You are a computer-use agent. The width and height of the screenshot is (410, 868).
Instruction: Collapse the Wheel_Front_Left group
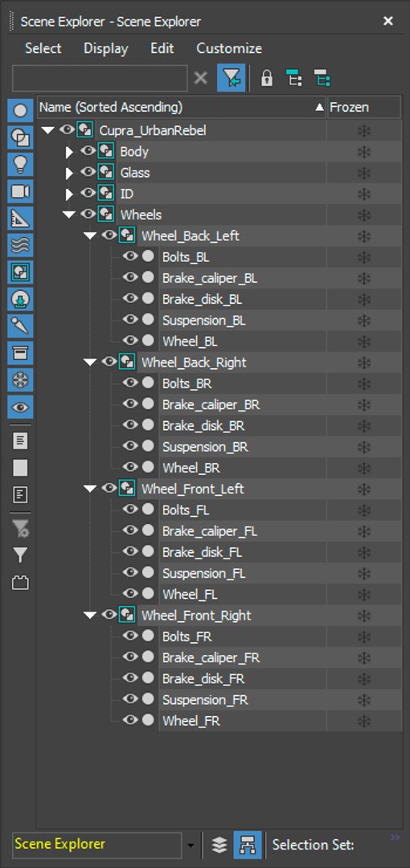click(x=90, y=489)
